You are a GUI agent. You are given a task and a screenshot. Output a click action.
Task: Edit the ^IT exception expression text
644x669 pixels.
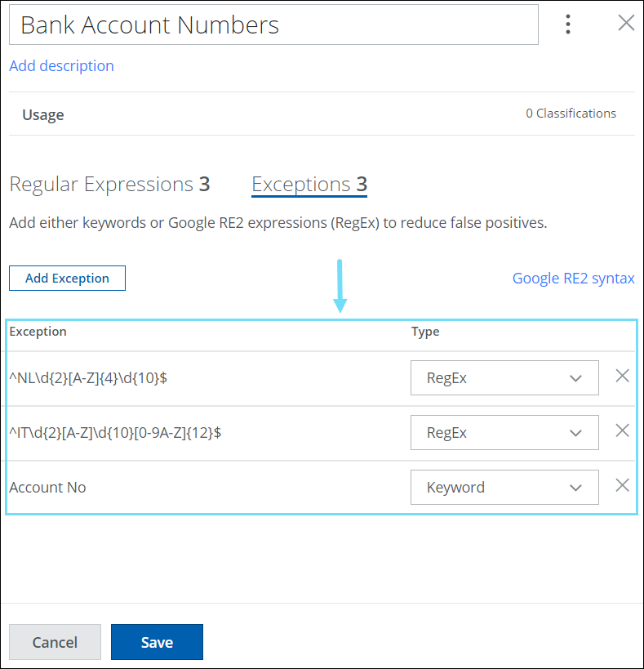click(x=115, y=433)
